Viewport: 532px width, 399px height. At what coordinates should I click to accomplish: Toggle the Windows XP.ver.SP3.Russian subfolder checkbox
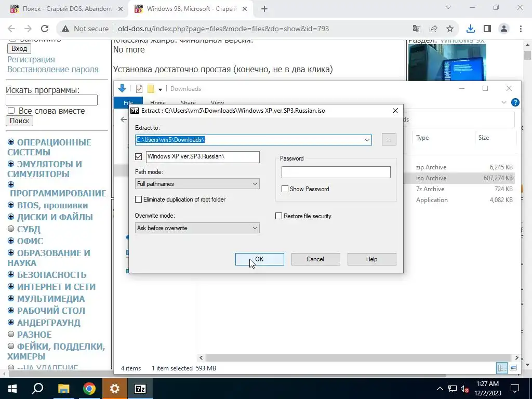coord(138,156)
